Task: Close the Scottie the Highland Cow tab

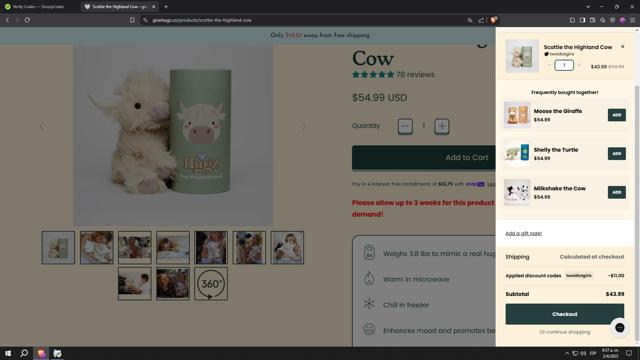Action: (x=153, y=7)
